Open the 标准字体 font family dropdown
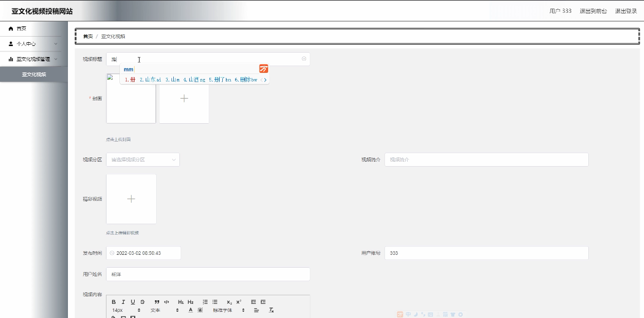Viewport: 644px width, 318px height. (229, 310)
